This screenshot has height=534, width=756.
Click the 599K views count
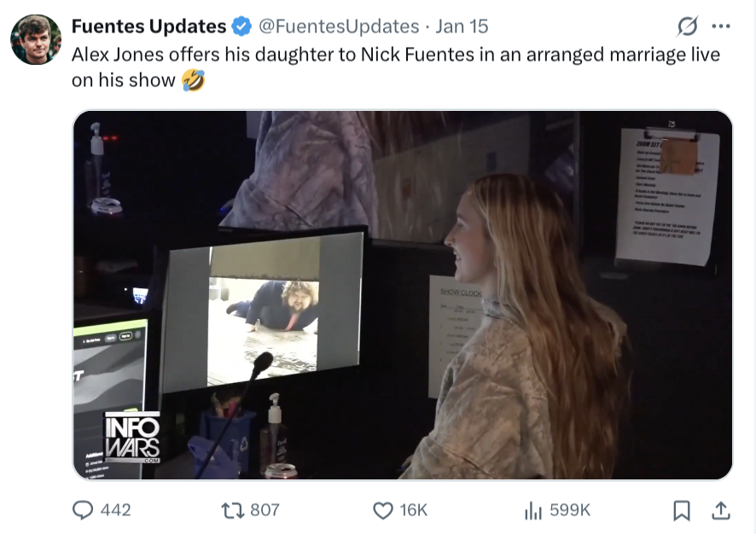click(569, 510)
